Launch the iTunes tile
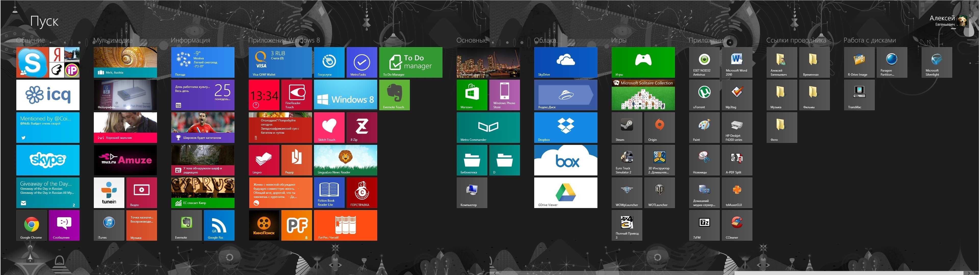980x275 pixels. click(x=109, y=225)
